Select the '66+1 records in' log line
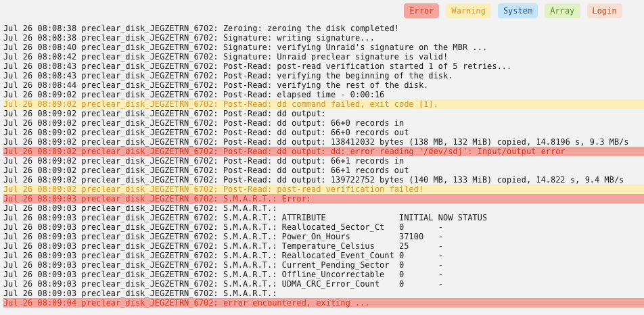The image size is (644, 315). point(204,161)
